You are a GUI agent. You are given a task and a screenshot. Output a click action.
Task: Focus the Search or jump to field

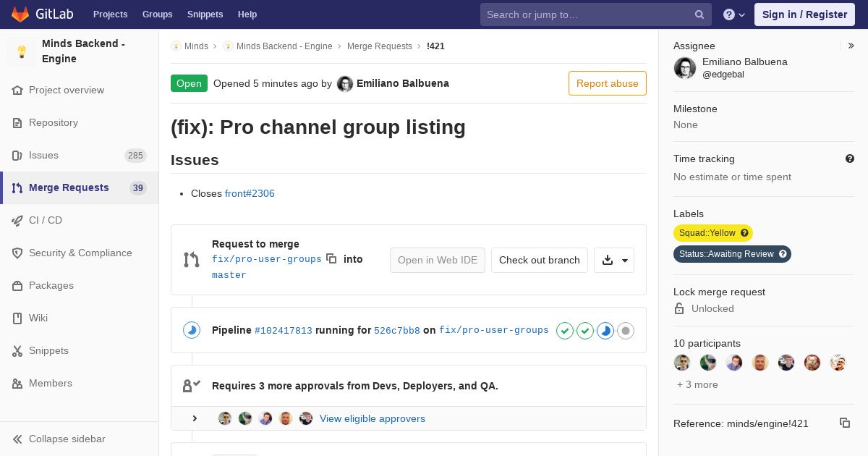coord(586,14)
